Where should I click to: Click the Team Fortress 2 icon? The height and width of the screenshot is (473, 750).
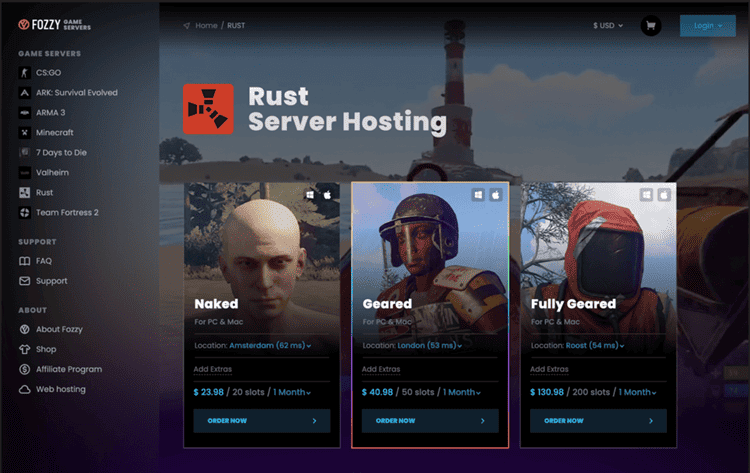pos(24,213)
